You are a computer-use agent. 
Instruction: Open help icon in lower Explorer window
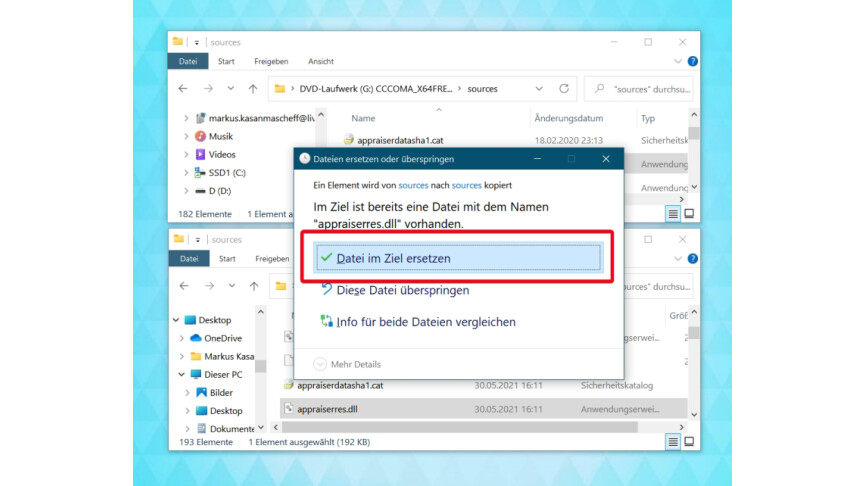(693, 258)
